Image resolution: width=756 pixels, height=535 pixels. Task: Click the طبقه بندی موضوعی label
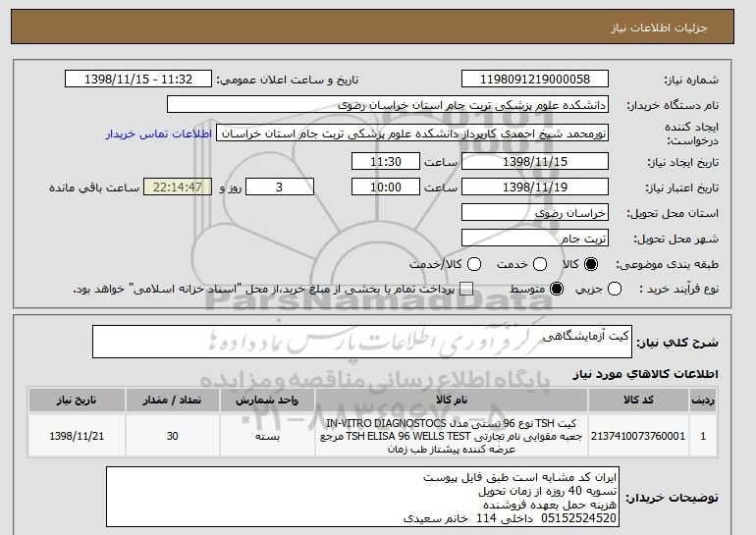point(667,264)
